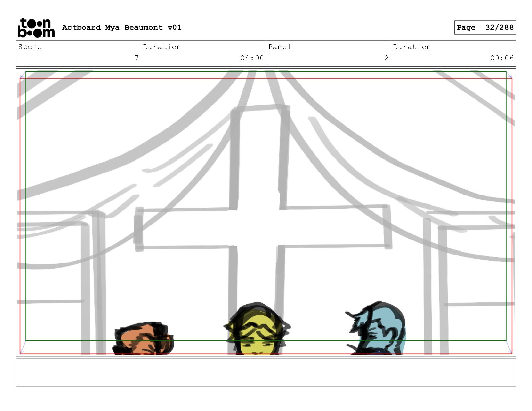Viewport: 532px width, 411px height.
Task: Click the 'Scene' header label
Action: pyautogui.click(x=30, y=47)
